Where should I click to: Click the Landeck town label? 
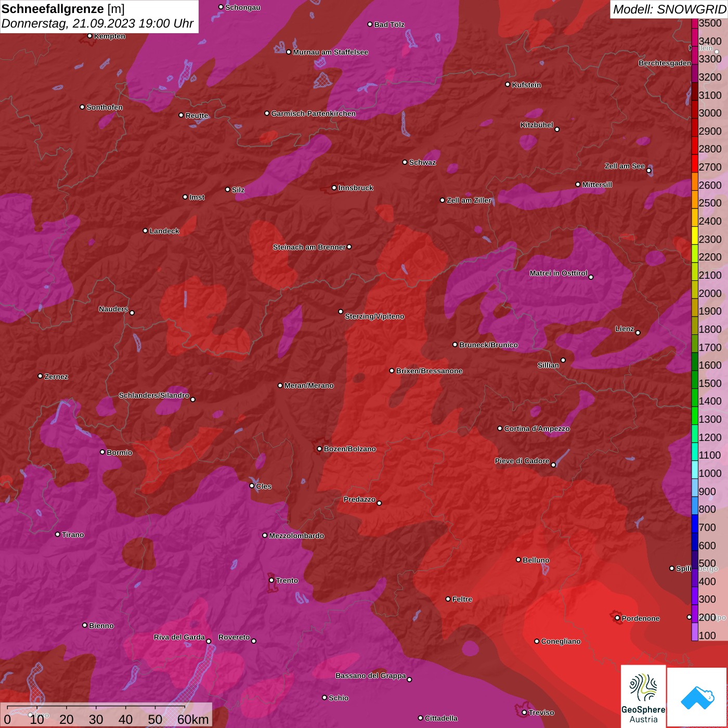[164, 231]
